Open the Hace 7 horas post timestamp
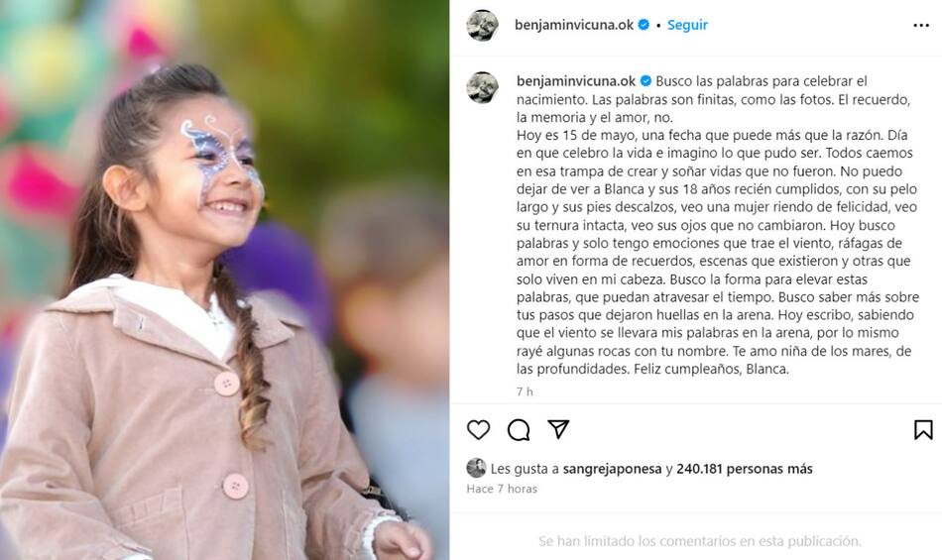The height and width of the screenshot is (560, 942). tap(502, 489)
